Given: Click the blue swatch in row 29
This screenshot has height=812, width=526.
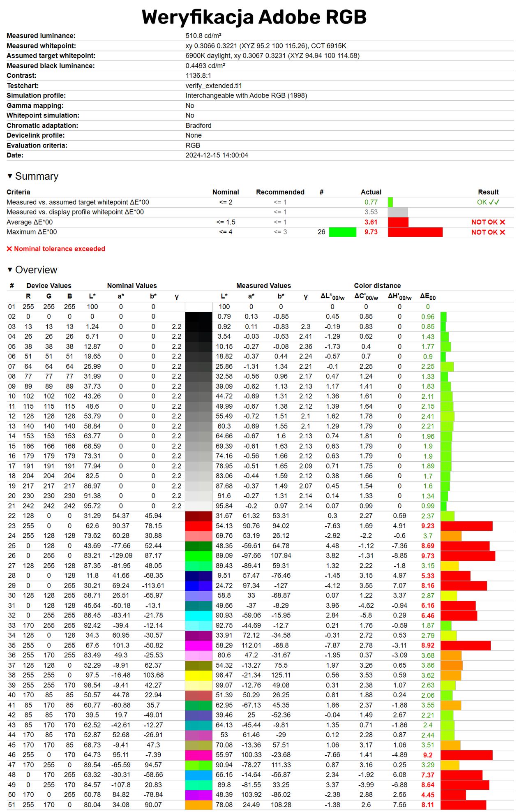Looking at the screenshot, I should point(198,585).
